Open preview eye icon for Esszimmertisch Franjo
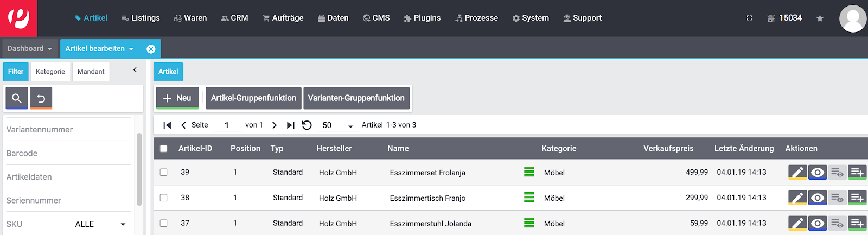Image resolution: width=868 pixels, height=235 pixels. (x=817, y=198)
